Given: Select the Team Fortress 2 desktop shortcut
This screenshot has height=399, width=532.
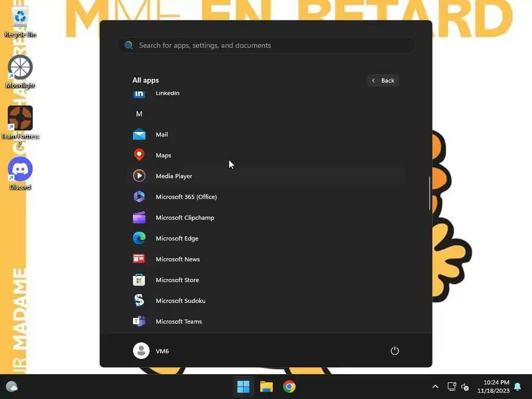Looking at the screenshot, I should pos(20,126).
